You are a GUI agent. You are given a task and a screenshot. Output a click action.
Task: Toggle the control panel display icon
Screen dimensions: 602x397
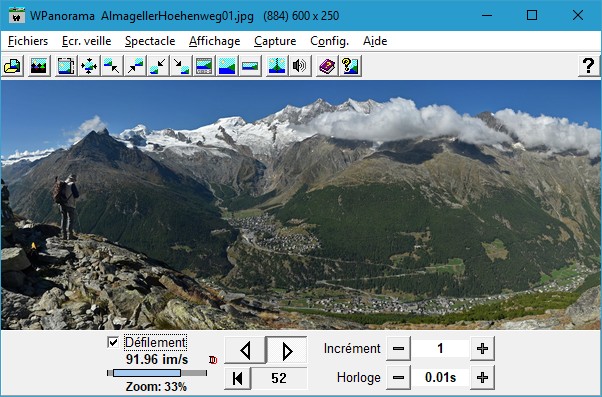(204, 66)
